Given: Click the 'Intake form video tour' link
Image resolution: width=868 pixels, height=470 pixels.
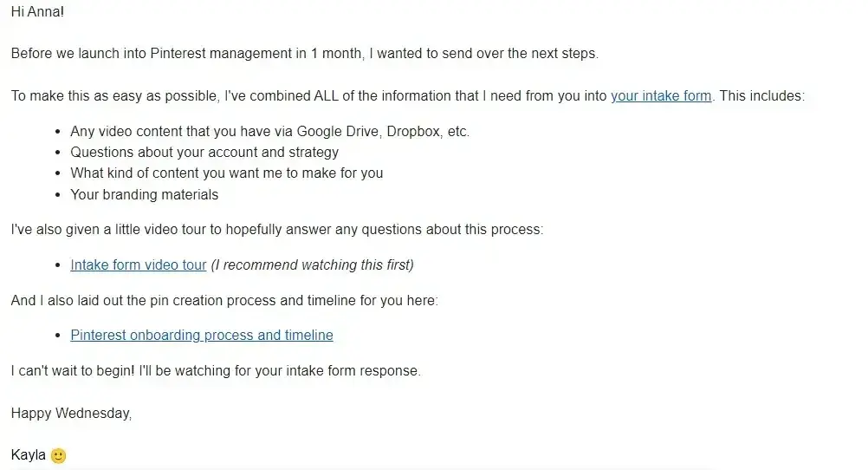Looking at the screenshot, I should [139, 265].
